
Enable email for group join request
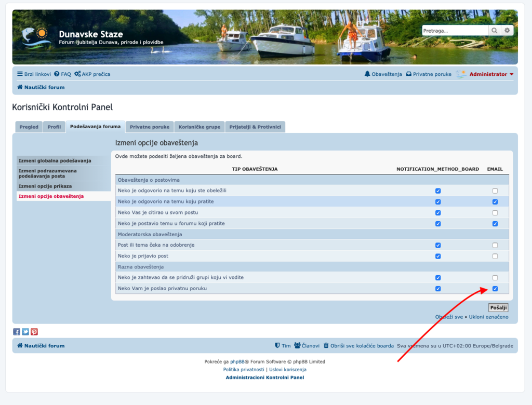[495, 278]
